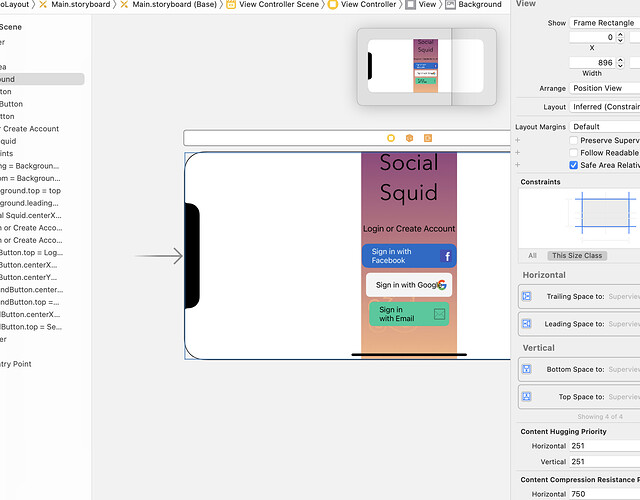This screenshot has height=500, width=640.
Task: Select This Size Class constraints tab
Action: point(577,256)
